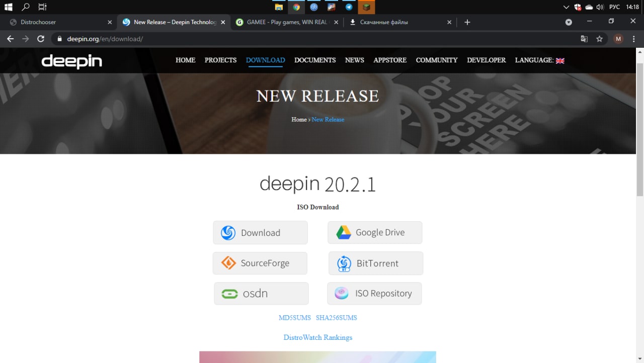Select the New Release – Deepin Technology tab
This screenshot has height=363, width=644.
(174, 22)
